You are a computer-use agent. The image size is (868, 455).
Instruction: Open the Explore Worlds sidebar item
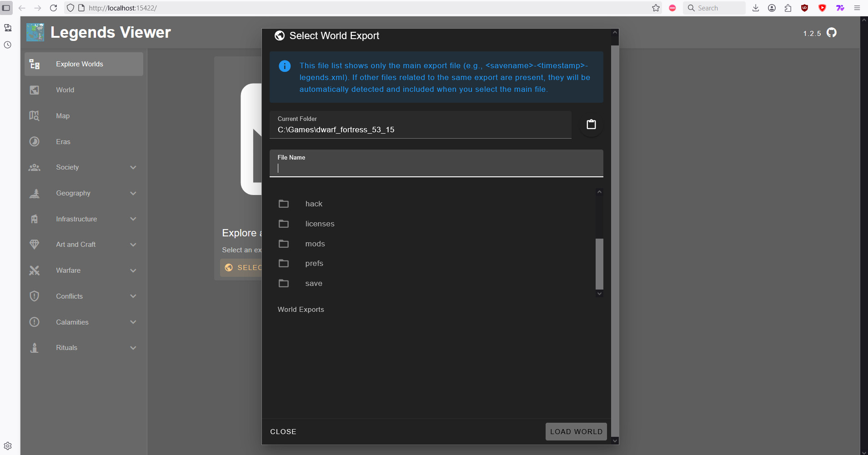coord(84,64)
